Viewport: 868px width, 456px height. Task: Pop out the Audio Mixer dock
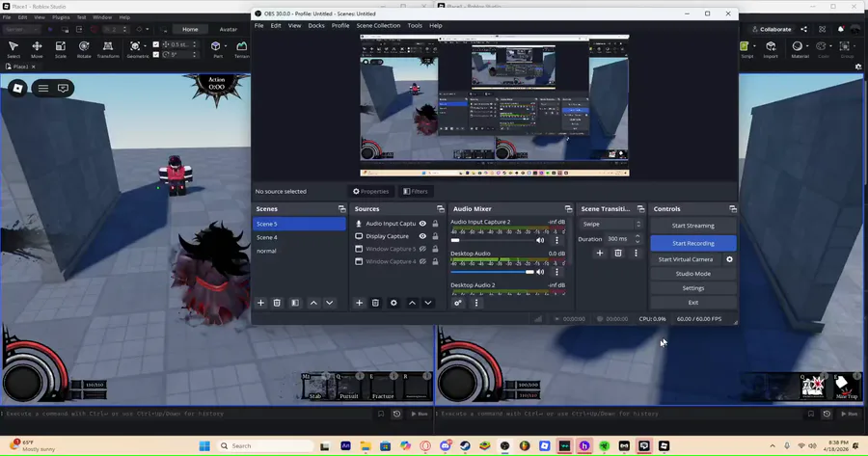point(568,208)
